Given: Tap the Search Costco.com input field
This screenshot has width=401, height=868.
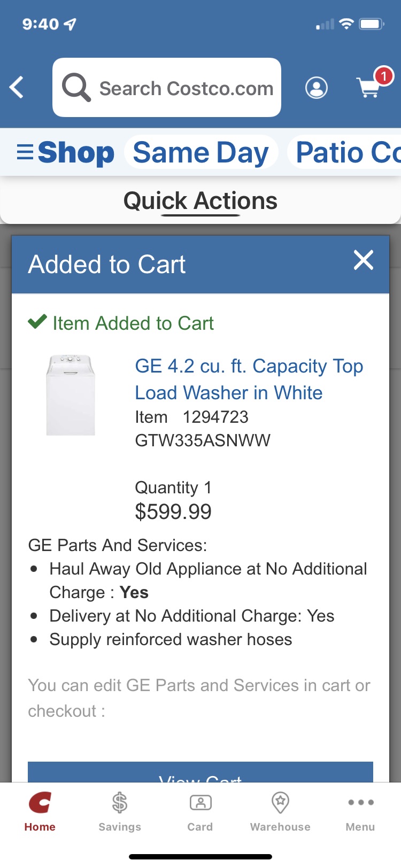Looking at the screenshot, I should (x=182, y=87).
